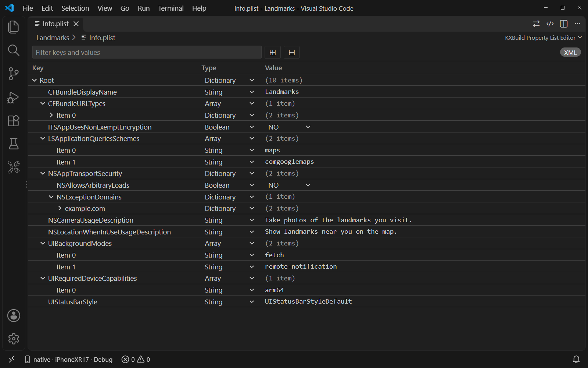588x368 pixels.
Task: Select the NSCameraUsageDescription key
Action: click(91, 220)
